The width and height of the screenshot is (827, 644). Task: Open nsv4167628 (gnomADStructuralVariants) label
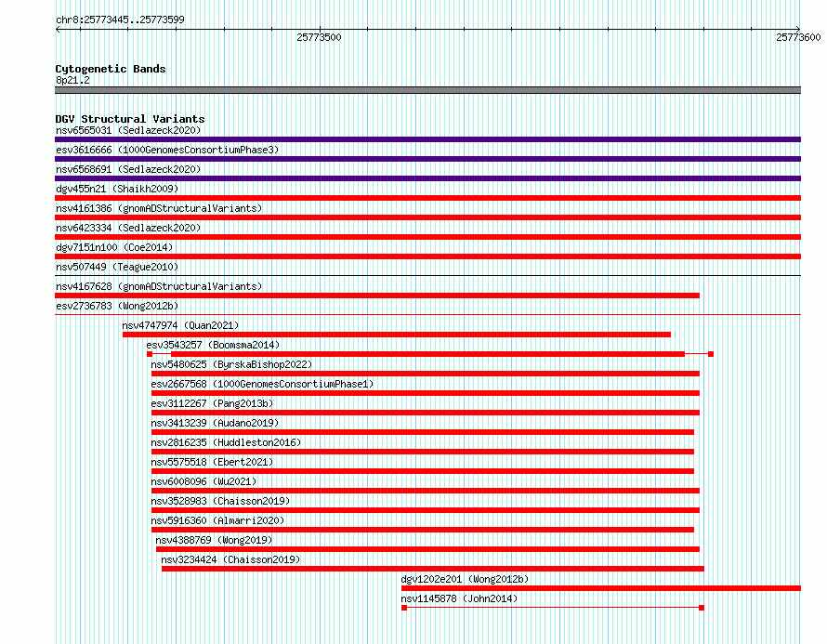pyautogui.click(x=159, y=286)
